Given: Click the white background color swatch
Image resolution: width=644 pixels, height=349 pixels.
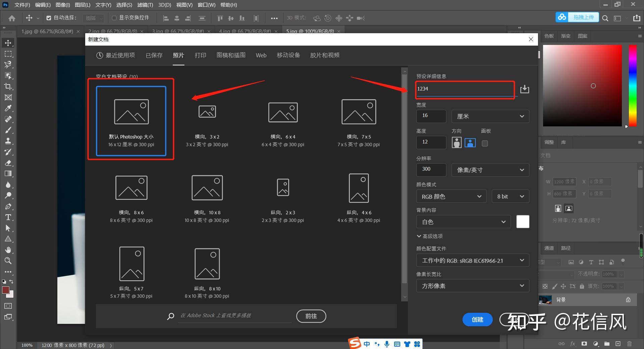Looking at the screenshot, I should (522, 222).
